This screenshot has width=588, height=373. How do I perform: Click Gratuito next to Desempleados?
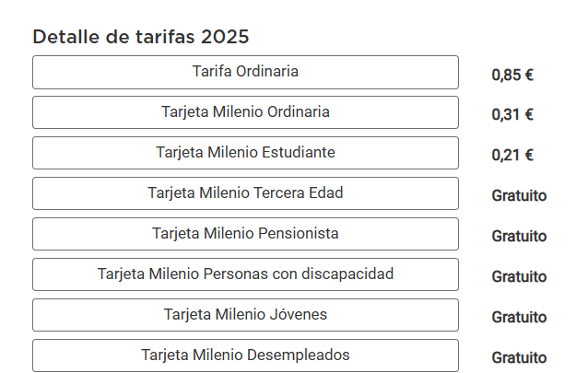[519, 357]
